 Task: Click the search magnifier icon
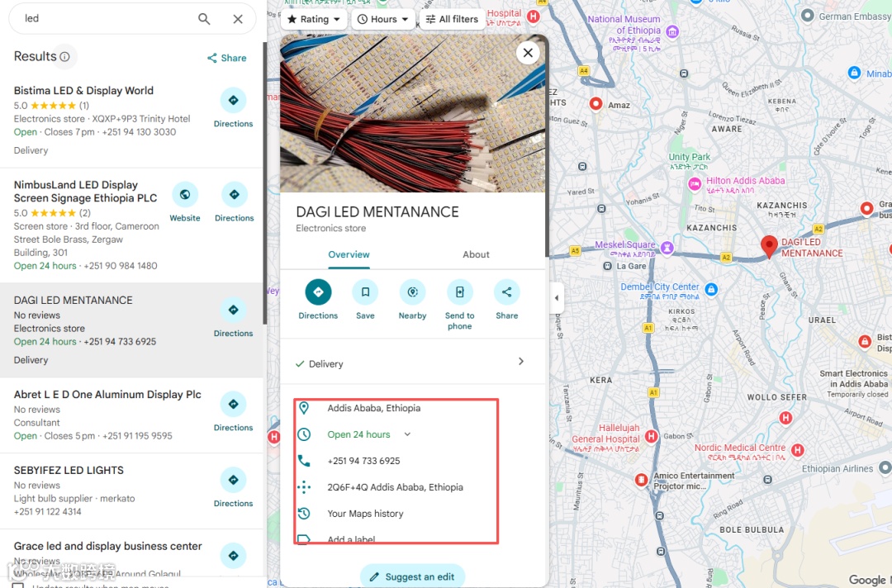pos(204,19)
